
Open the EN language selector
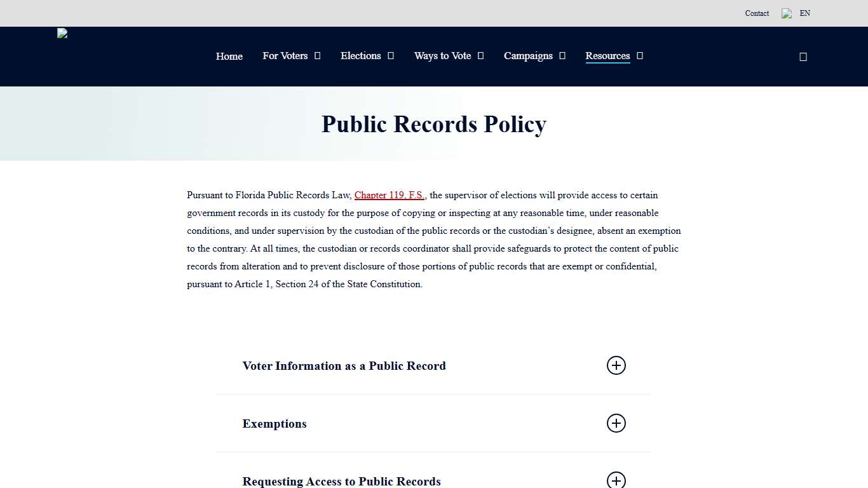(x=804, y=13)
